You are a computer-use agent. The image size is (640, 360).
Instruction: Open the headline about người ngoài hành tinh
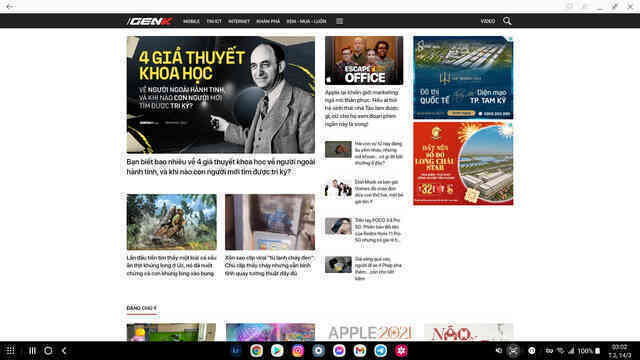[x=221, y=167]
